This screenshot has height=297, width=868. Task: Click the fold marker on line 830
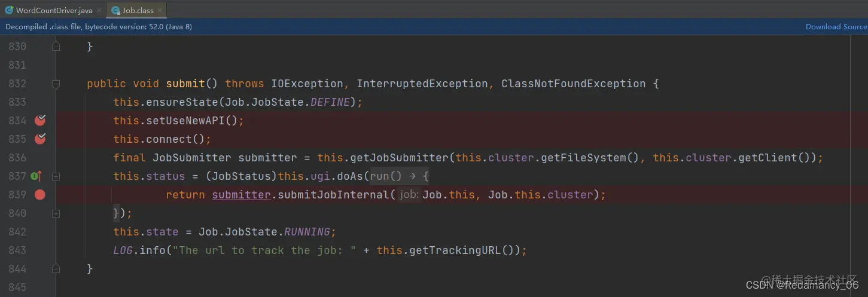(56, 46)
